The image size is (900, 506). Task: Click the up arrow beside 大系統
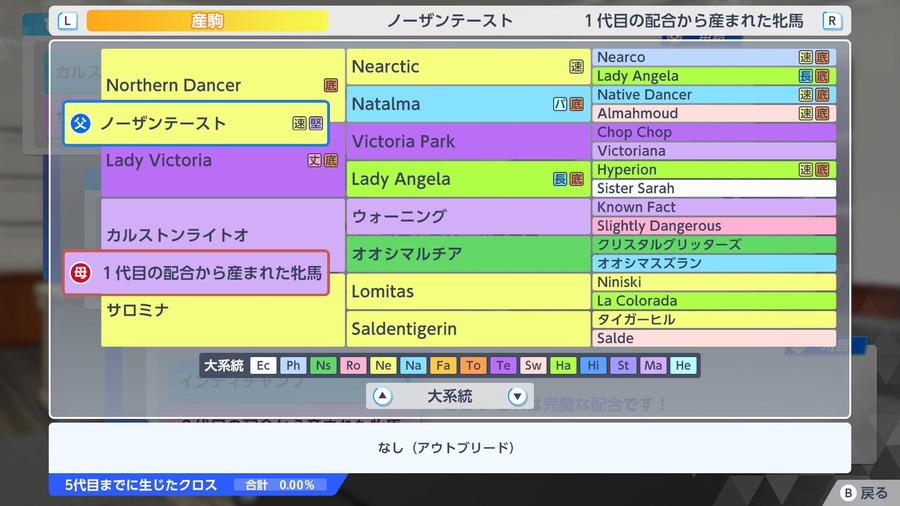click(x=382, y=396)
